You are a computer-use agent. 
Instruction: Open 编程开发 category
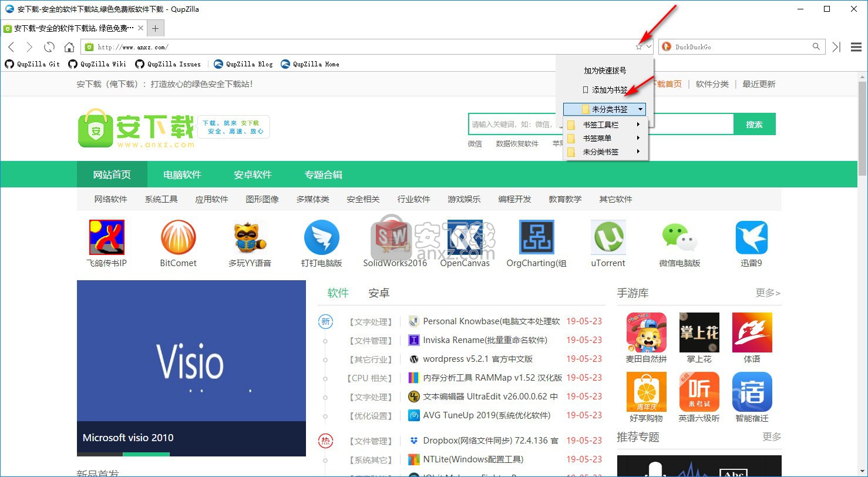(x=515, y=199)
